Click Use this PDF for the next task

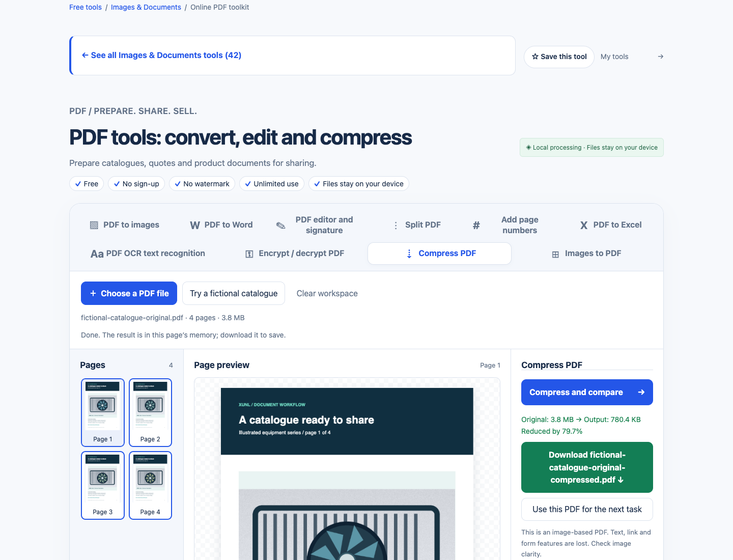[587, 510]
